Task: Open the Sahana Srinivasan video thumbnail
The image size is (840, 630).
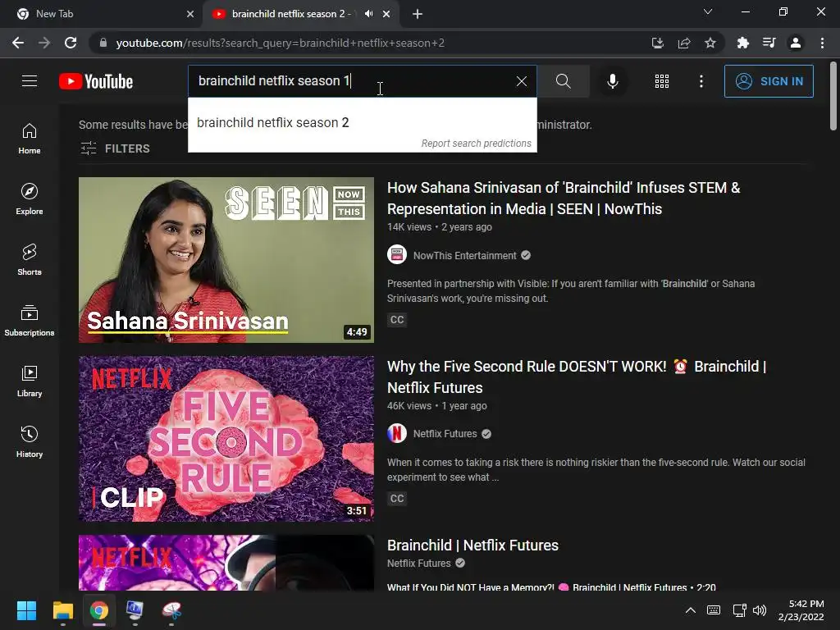Action: 226,260
